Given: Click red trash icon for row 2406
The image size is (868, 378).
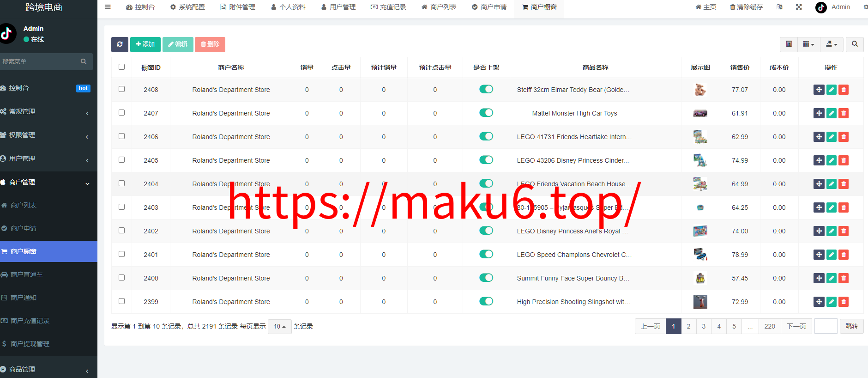Looking at the screenshot, I should pos(844,137).
